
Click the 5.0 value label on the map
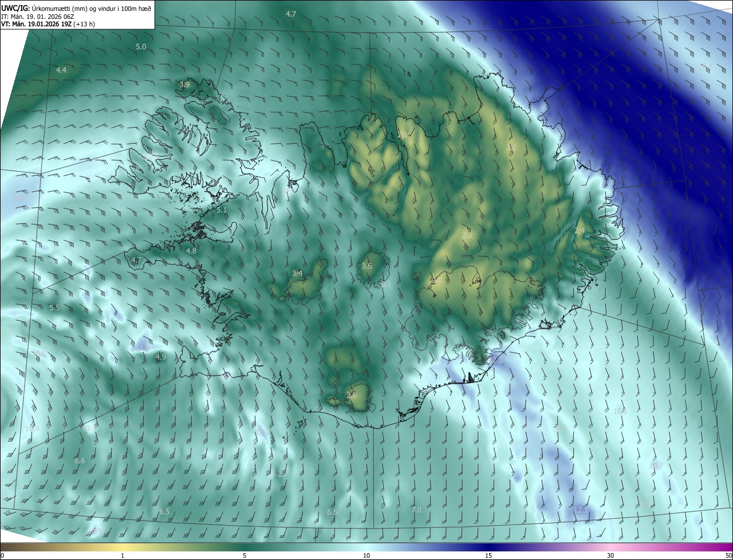click(x=141, y=46)
